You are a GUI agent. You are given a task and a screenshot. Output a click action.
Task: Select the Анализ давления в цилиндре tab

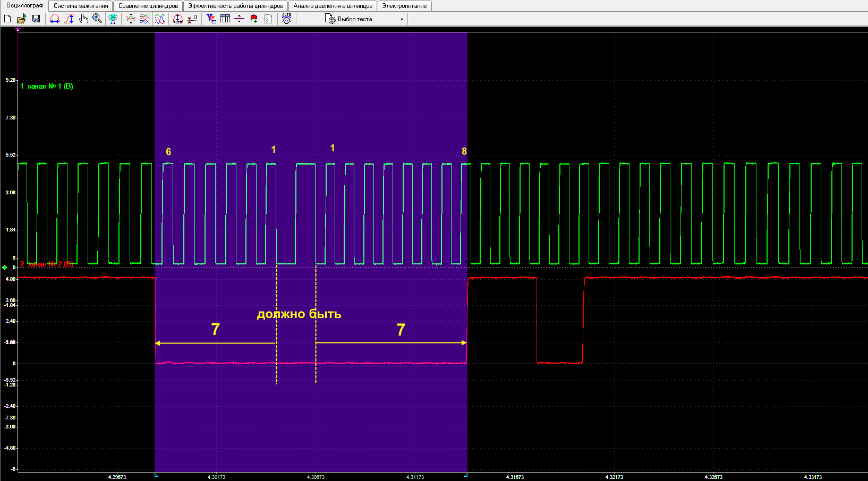[x=333, y=6]
